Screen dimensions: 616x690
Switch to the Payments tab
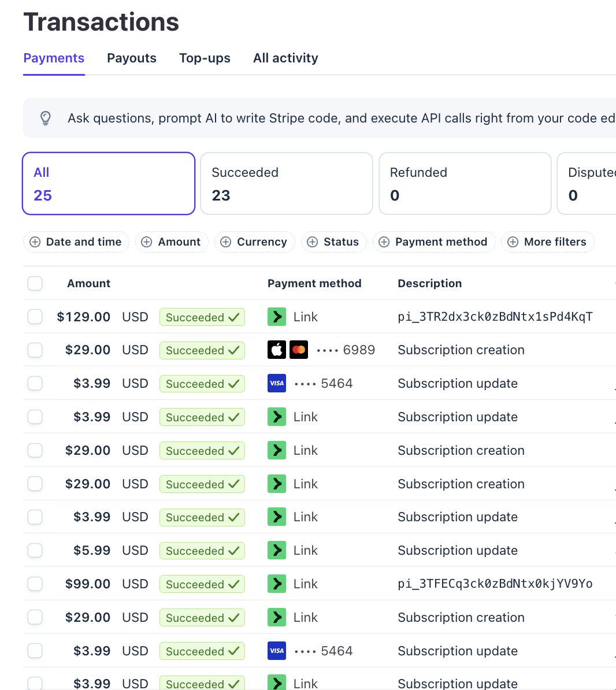[x=54, y=58]
